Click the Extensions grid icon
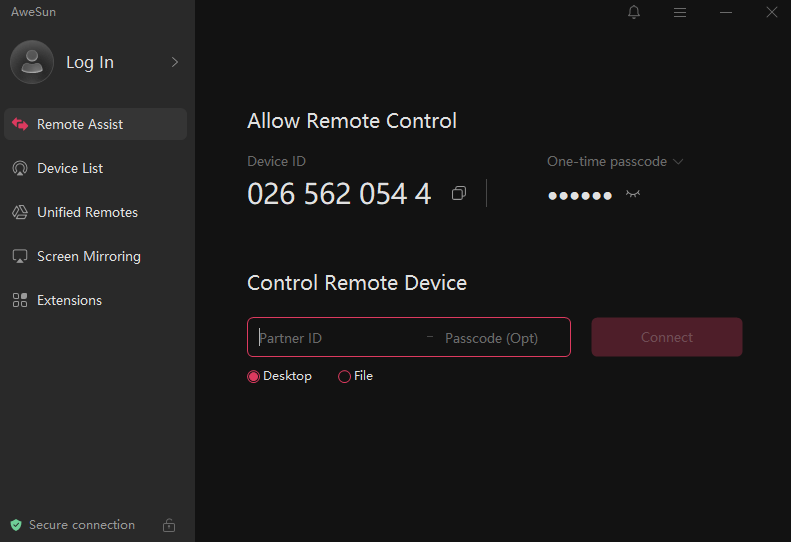791x542 pixels. [20, 300]
